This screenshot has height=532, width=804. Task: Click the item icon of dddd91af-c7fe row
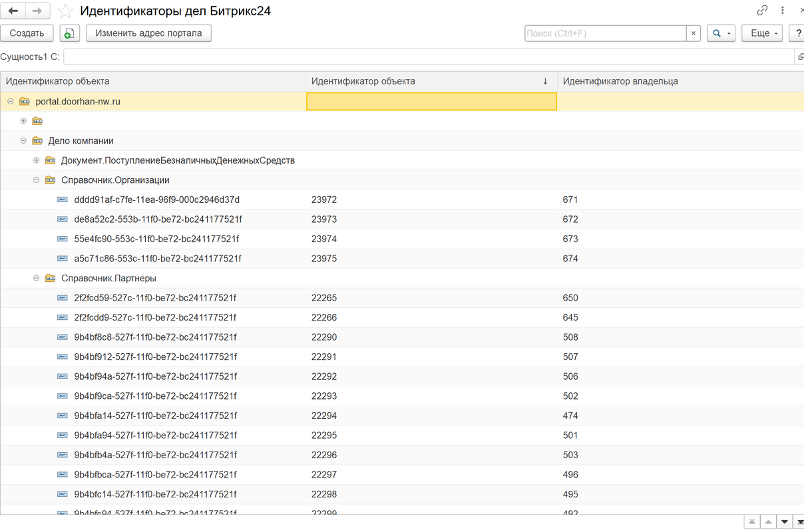(x=63, y=199)
